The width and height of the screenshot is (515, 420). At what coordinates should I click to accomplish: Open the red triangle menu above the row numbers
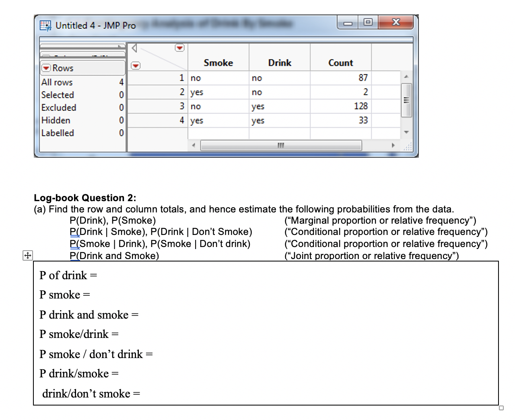pyautogui.click(x=136, y=66)
